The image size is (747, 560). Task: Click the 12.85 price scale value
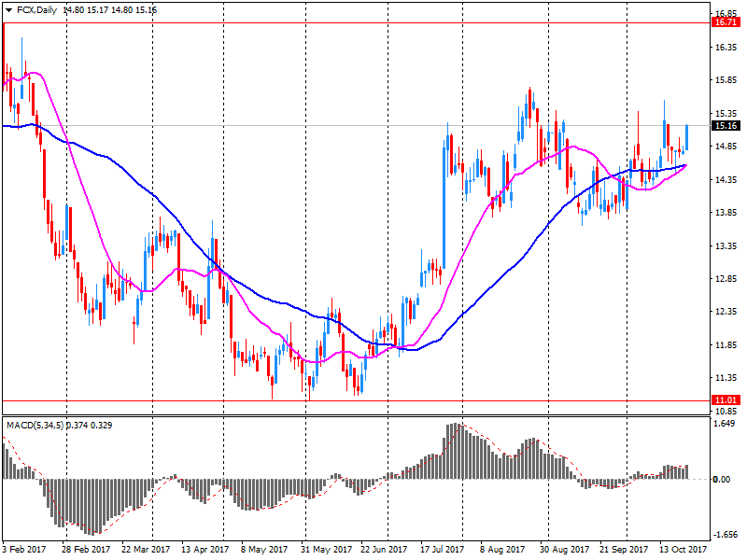(726, 278)
